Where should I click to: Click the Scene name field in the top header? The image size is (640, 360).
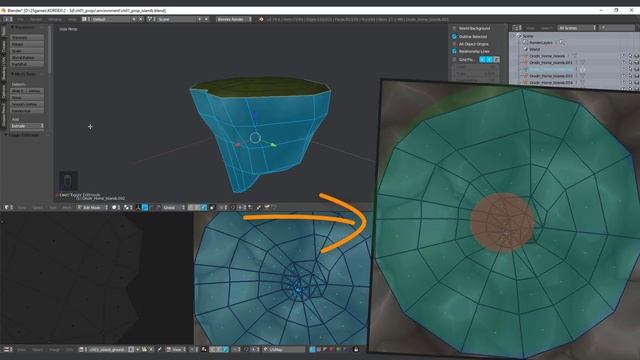175,19
